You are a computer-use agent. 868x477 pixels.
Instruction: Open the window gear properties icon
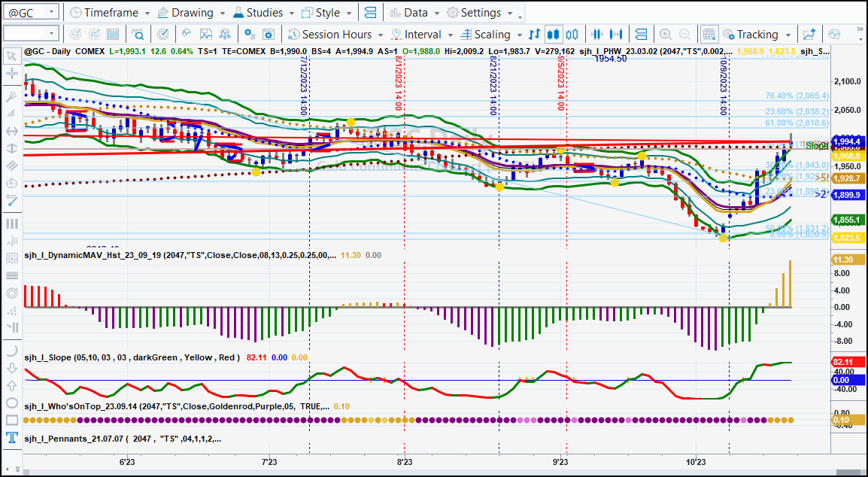tap(269, 35)
